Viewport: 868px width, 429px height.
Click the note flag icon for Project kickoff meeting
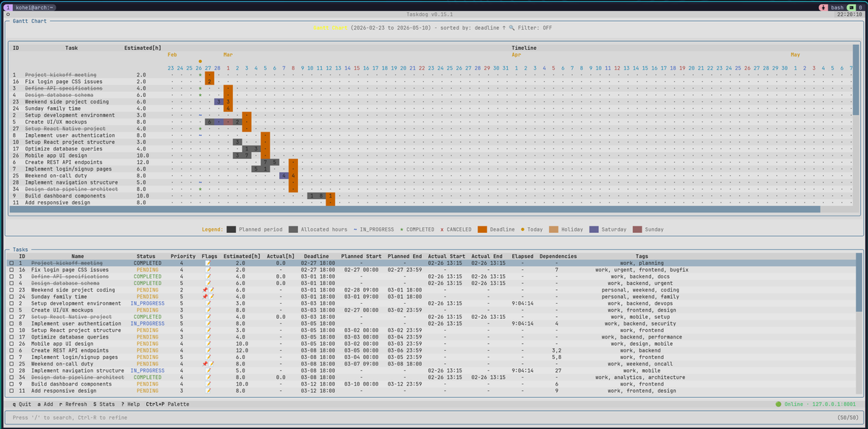point(209,263)
